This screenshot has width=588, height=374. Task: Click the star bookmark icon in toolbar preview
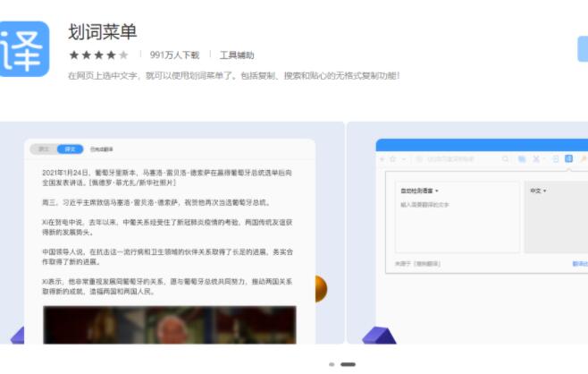pos(392,159)
